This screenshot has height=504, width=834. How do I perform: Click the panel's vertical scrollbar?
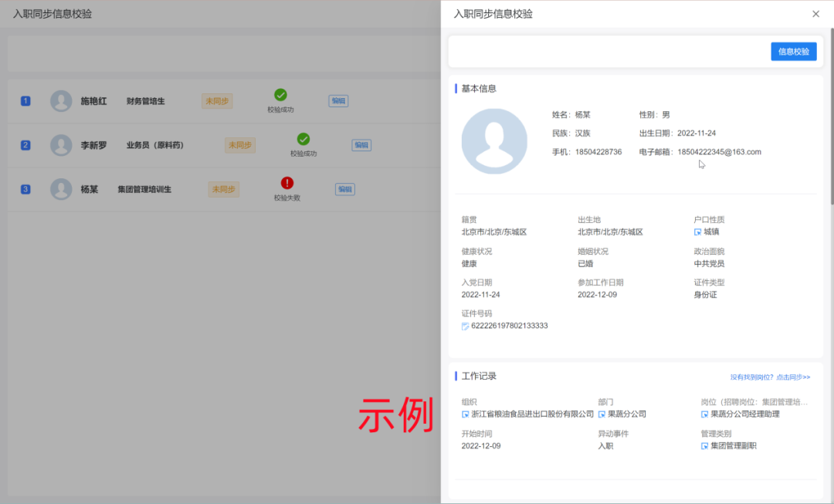(x=830, y=116)
